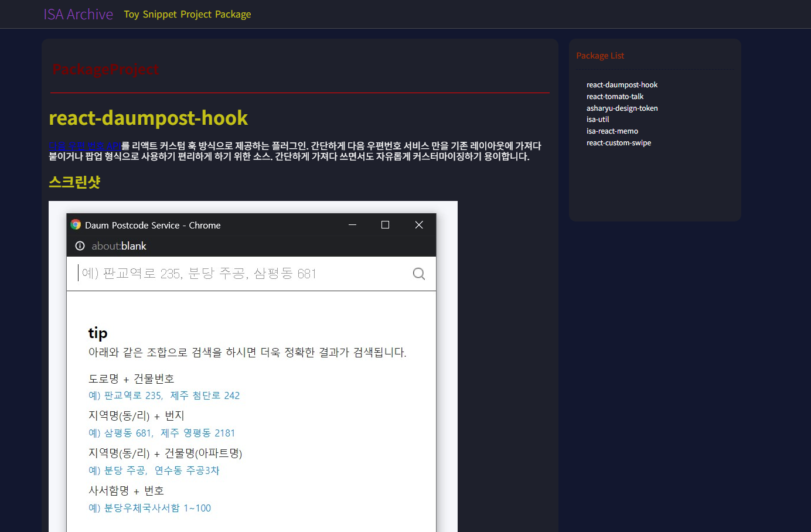Click the PackageProject heading

pyautogui.click(x=105, y=70)
